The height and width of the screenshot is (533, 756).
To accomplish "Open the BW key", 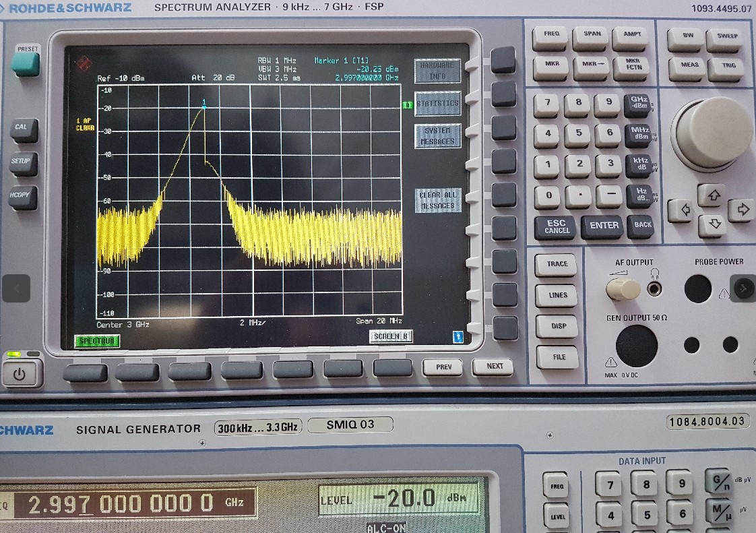I will [686, 40].
